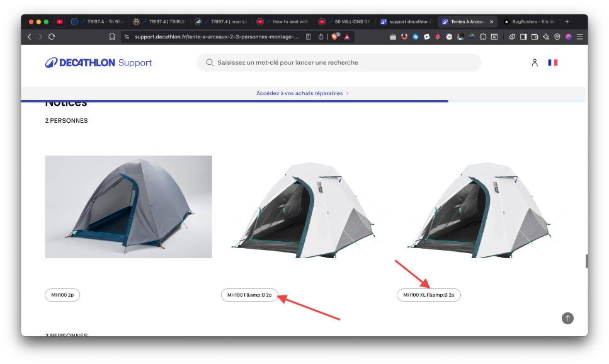Open the "MH100 XL F&amp;B 2p" notice
The height and width of the screenshot is (364, 609).
428,295
